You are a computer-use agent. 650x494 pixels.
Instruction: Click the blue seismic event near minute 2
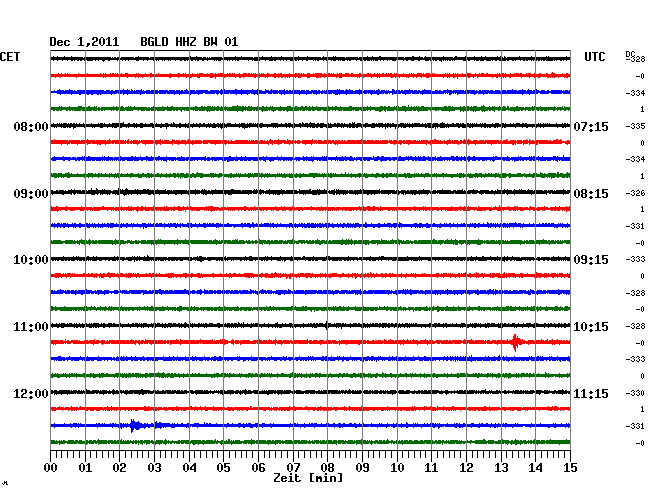tap(135, 426)
